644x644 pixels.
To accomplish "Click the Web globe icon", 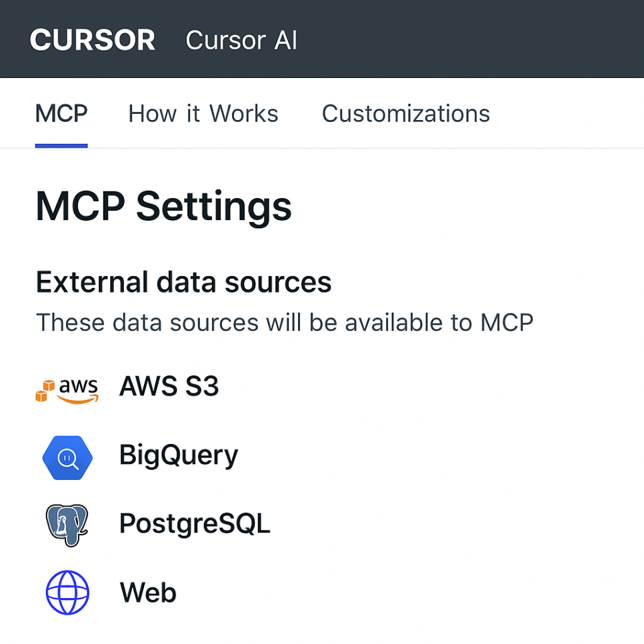I will pos(67,593).
